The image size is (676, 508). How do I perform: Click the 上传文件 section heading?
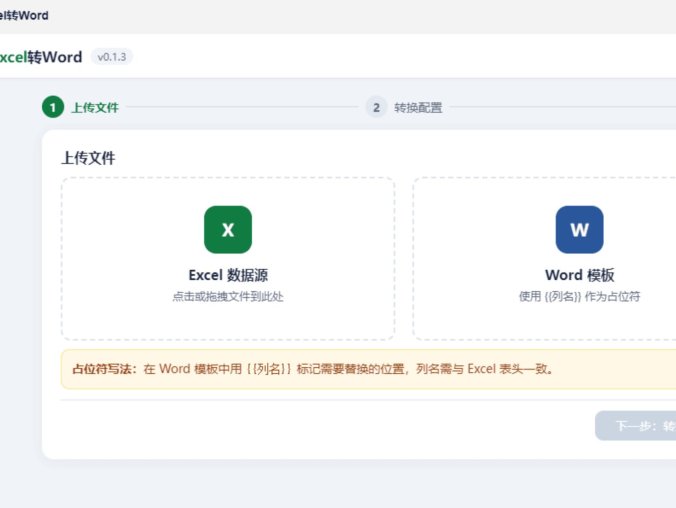coord(88,158)
